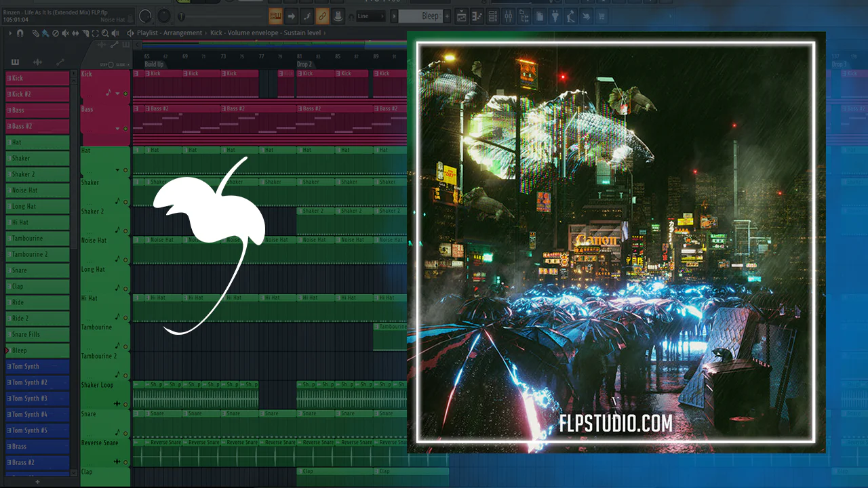
Task: Toggle the Bass track mute LED
Action: pyautogui.click(x=125, y=128)
